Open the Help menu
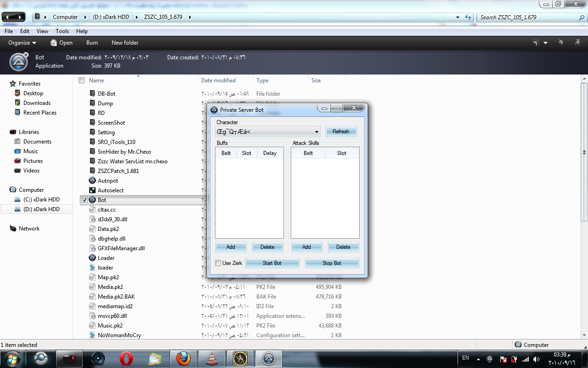 point(82,31)
